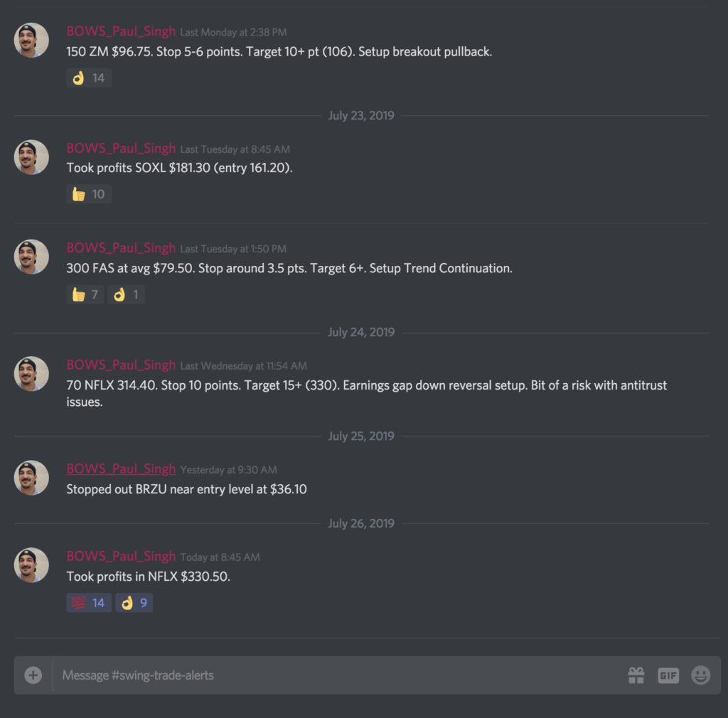Screen dimensions: 728x718
Task: Click the July 25, 2019 date divider
Action: pos(361,436)
